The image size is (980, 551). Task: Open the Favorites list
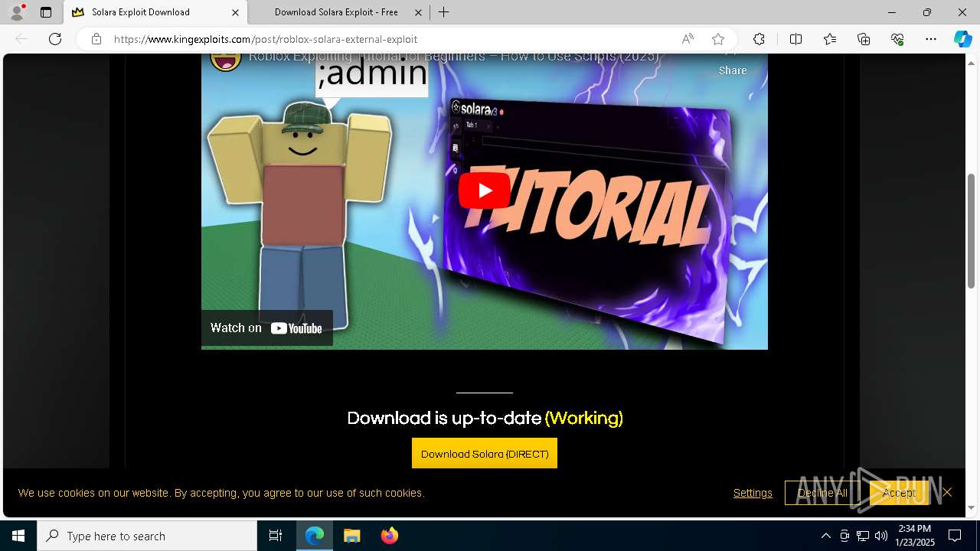[830, 39]
